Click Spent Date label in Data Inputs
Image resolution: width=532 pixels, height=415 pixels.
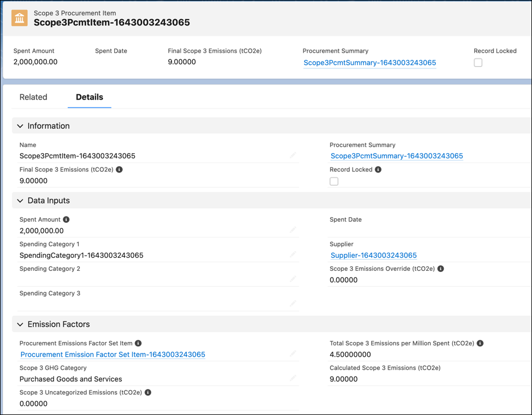[345, 219]
